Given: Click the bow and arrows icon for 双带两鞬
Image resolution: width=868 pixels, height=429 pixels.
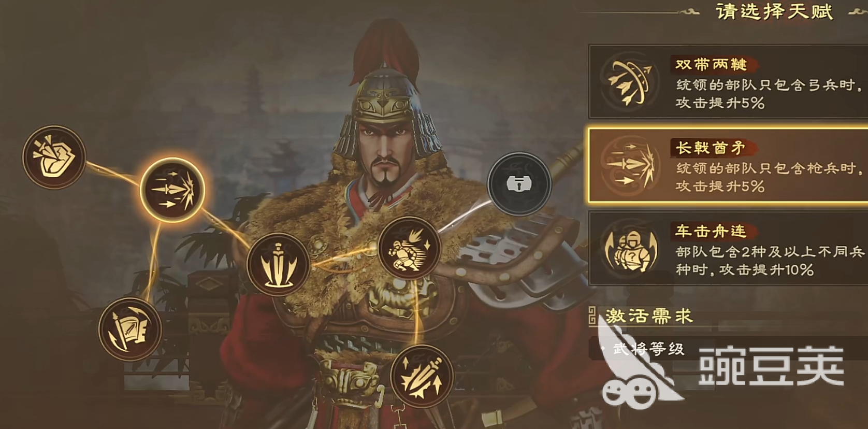Looking at the screenshot, I should [630, 82].
